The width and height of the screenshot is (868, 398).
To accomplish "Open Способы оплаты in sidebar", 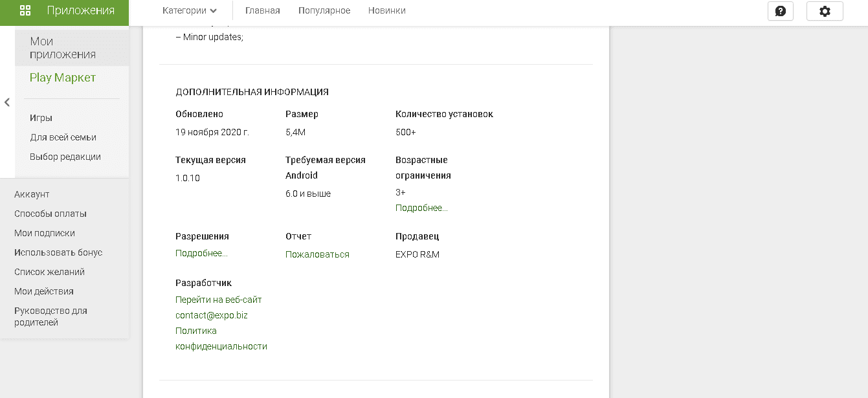I will [50, 214].
